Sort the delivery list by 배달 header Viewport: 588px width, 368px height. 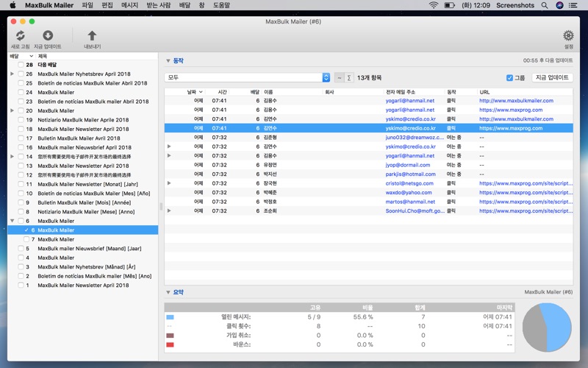coord(14,56)
